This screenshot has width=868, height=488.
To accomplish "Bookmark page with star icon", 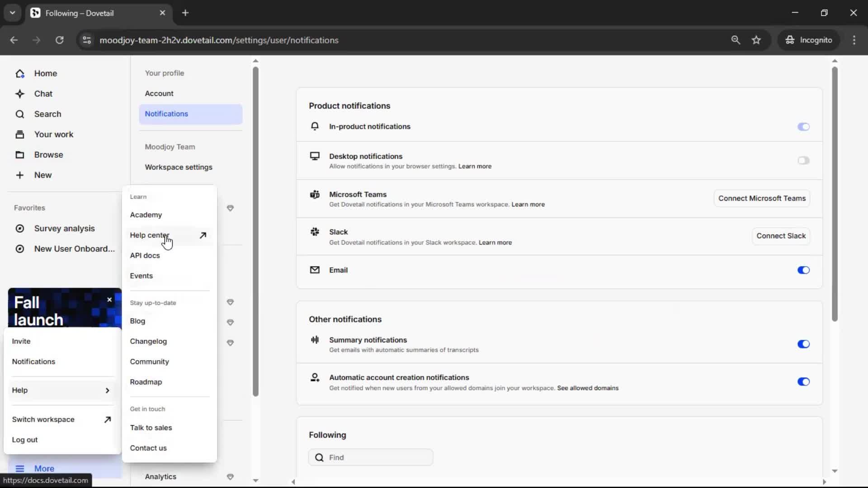I will (x=756, y=40).
